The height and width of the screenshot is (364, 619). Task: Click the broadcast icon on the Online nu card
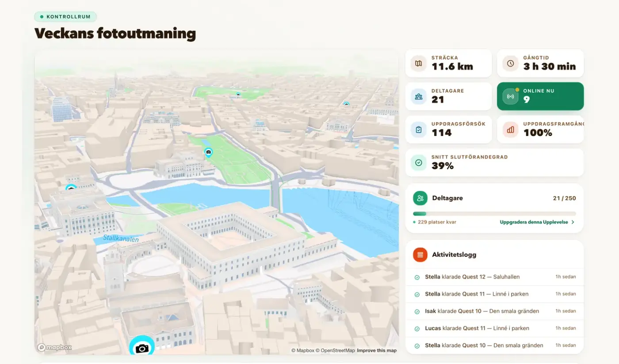coord(510,96)
